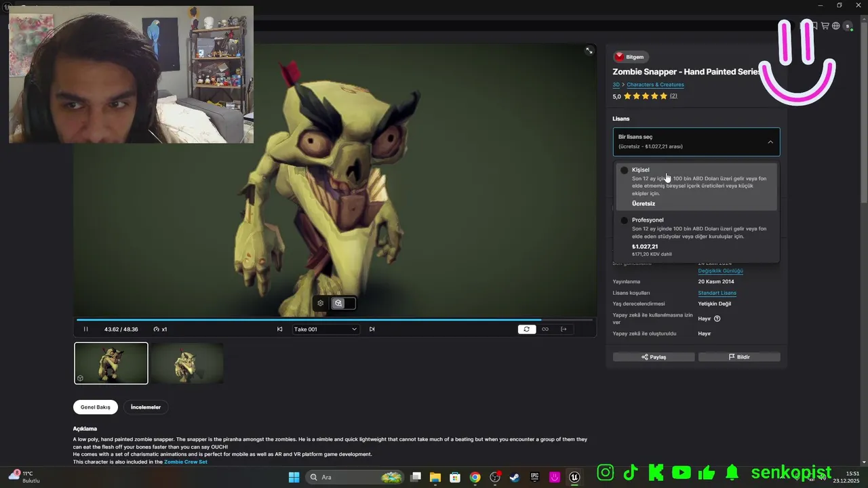Open the shopping cart icon
The height and width of the screenshot is (488, 868).
pos(825,26)
